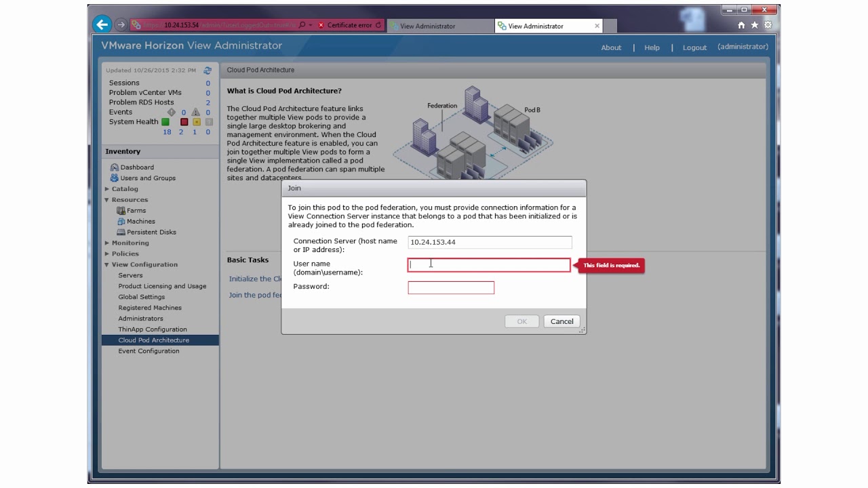Click the gray System Health status square
Viewport: 868px width, 488px height.
209,122
